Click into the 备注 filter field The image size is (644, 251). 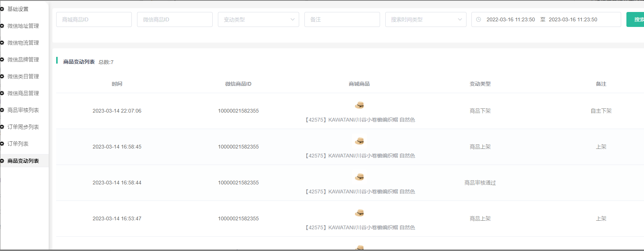pos(342,19)
